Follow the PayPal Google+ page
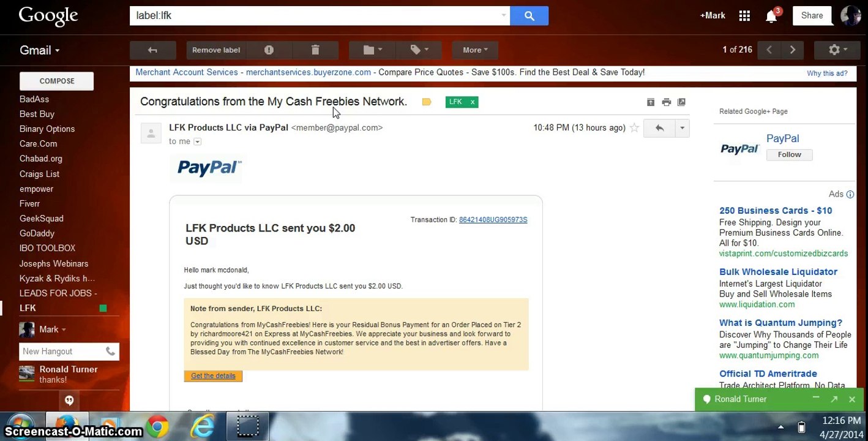This screenshot has height=441, width=868. (x=790, y=155)
